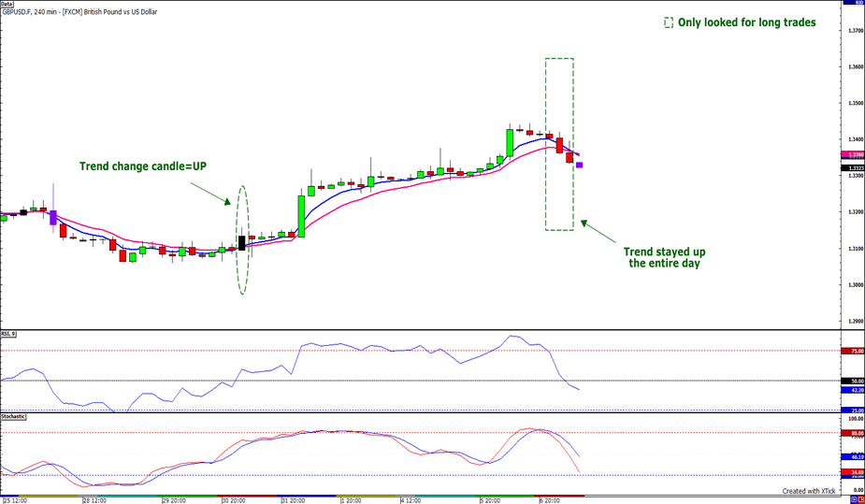Select the RSI 25.00 level marker

[x=853, y=410]
